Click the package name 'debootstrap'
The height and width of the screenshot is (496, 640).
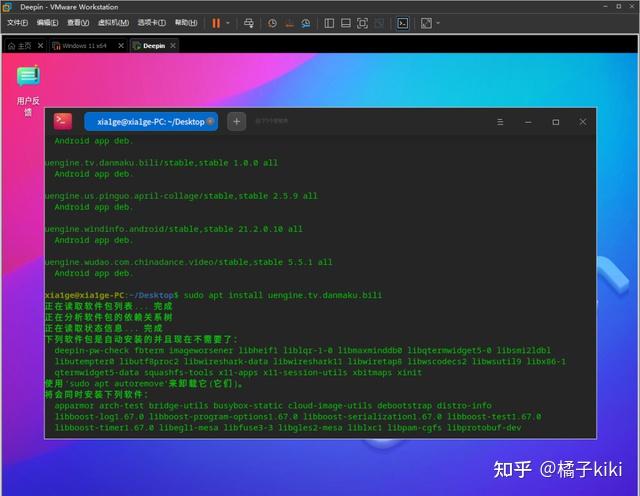pyautogui.click(x=404, y=406)
